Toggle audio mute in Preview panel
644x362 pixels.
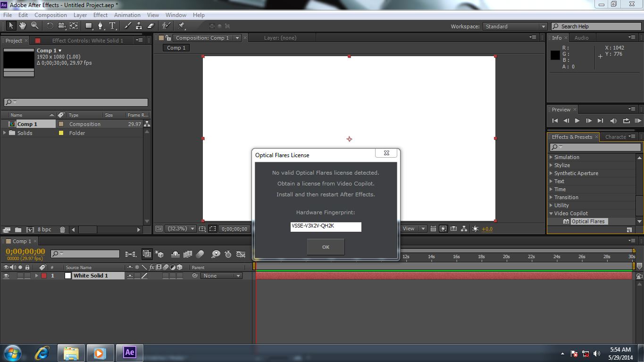[613, 121]
